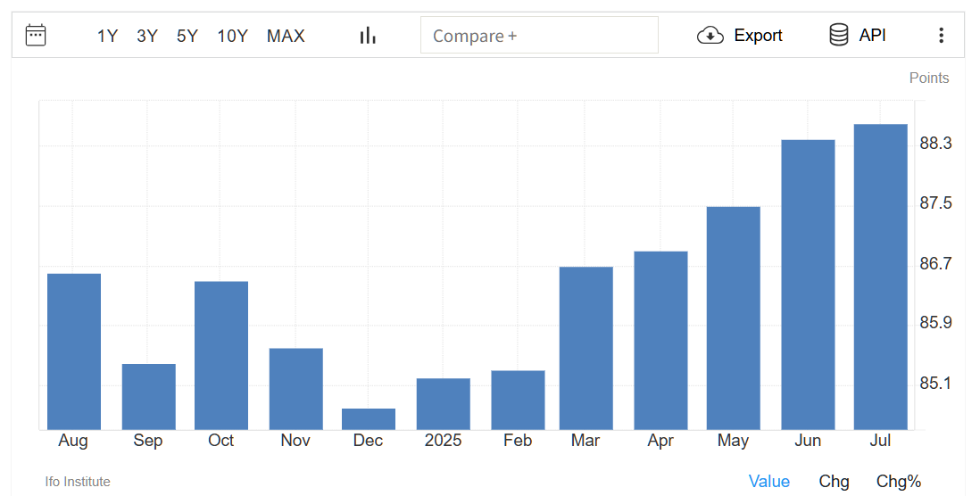Click the Export text label
Screen dimensions: 980x496
tap(758, 36)
